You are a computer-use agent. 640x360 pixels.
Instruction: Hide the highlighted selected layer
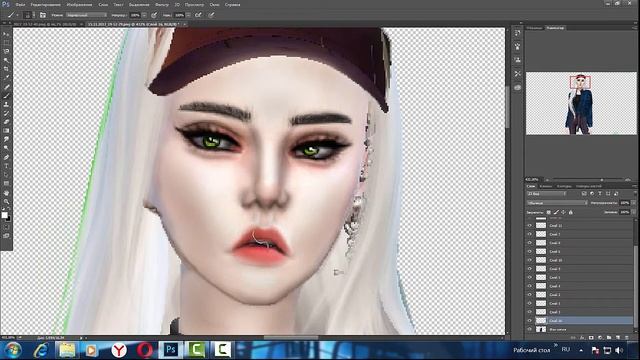tap(530, 320)
